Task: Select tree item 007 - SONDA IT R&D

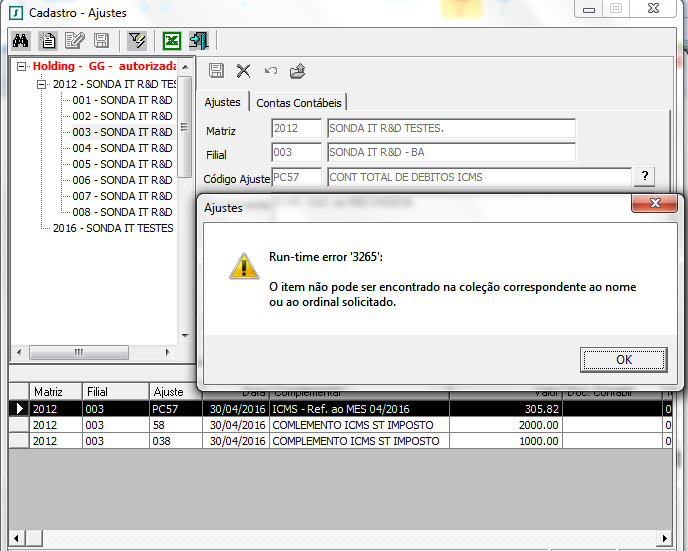Action: tap(122, 196)
